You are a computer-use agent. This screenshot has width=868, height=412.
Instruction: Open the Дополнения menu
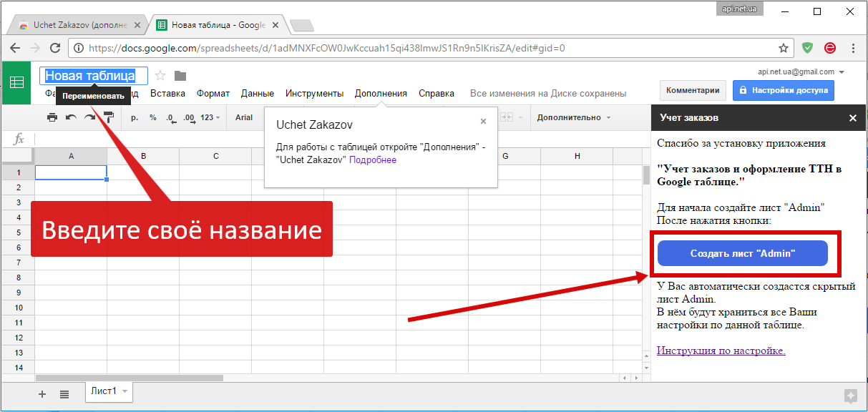coord(381,93)
